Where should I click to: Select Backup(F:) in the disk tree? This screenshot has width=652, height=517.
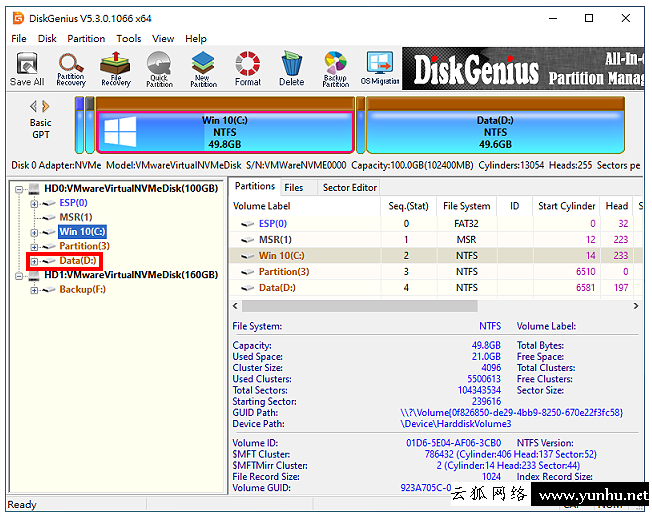point(82,289)
